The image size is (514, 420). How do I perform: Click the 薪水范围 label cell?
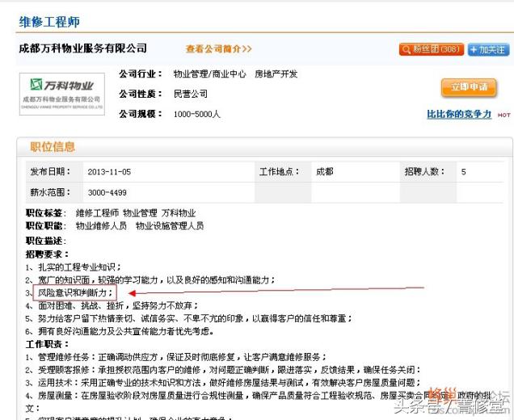click(54, 192)
